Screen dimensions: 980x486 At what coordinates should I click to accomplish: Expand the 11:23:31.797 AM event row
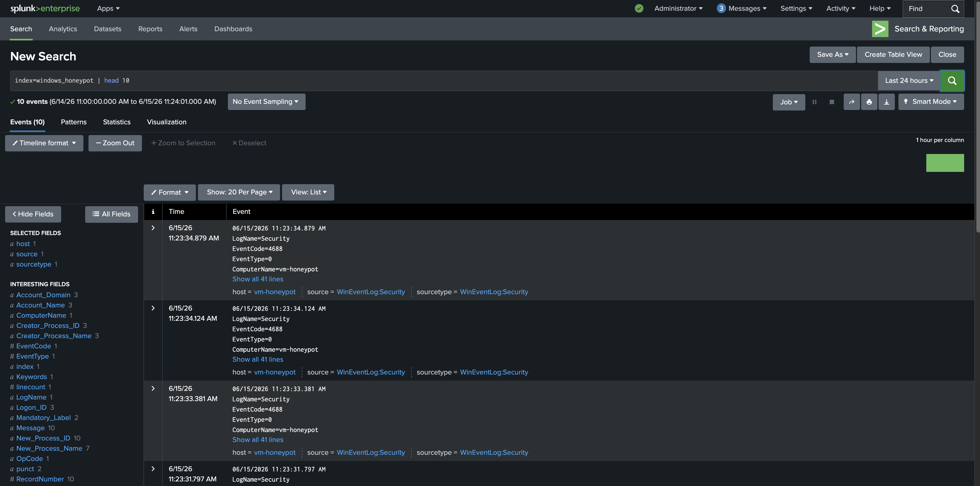153,469
